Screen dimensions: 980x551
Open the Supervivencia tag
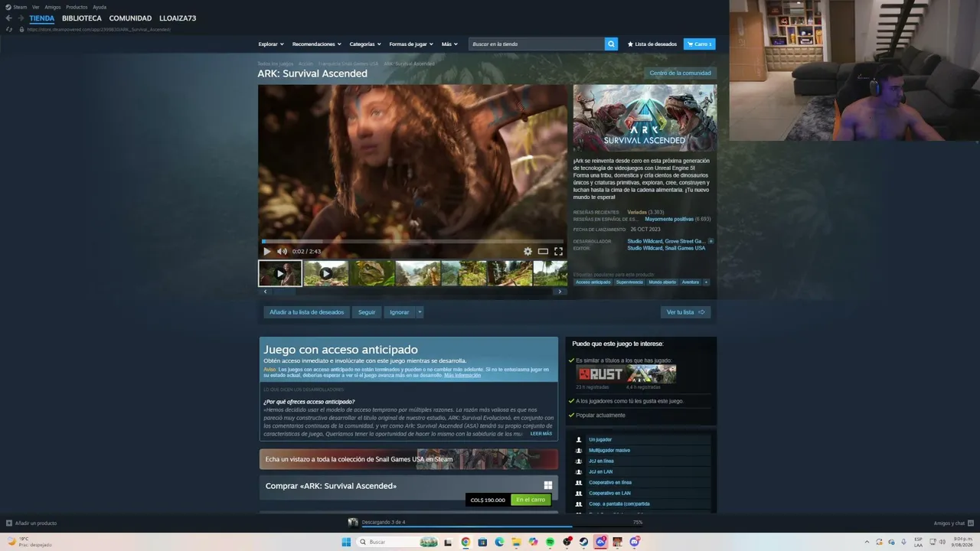(630, 282)
